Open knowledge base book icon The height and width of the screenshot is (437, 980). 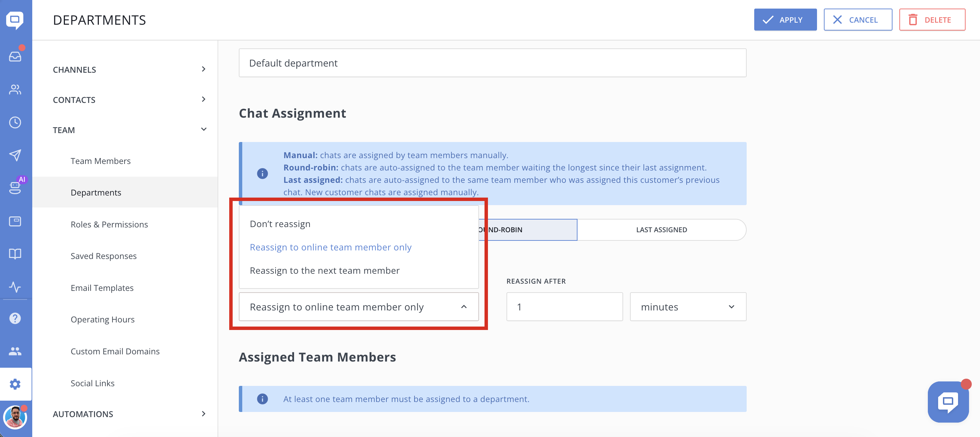15,254
